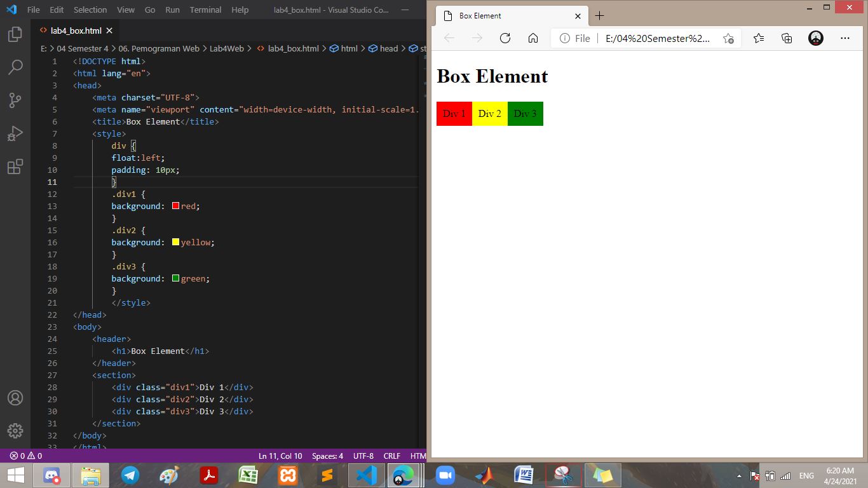Screen dimensions: 868x488
Task: Open Collections in Edge
Action: coord(787,38)
